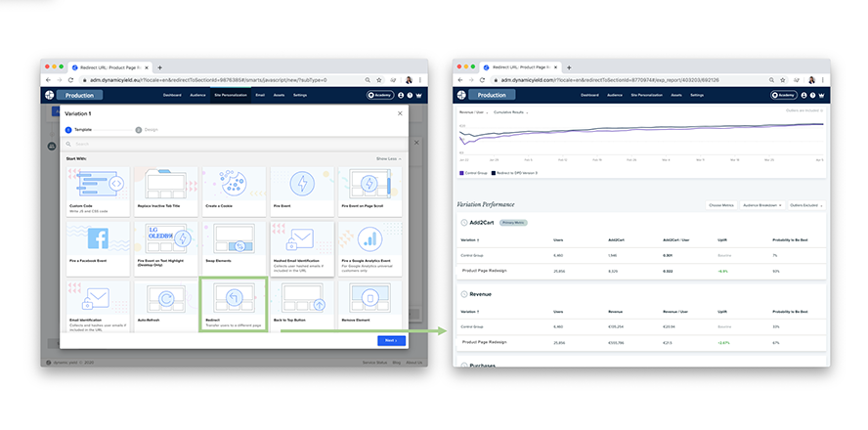The width and height of the screenshot is (868, 430).
Task: Open Service Status footer link
Action: point(374,363)
